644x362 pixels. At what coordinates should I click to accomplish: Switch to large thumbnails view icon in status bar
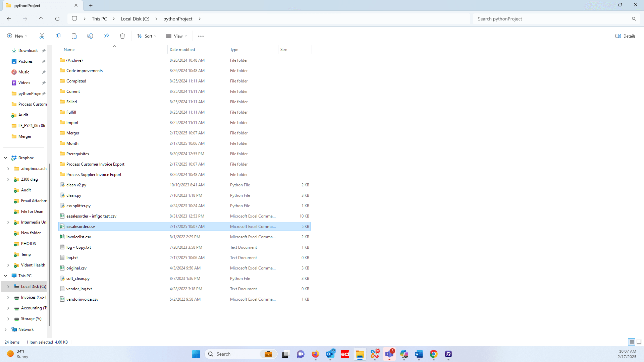[639, 342]
